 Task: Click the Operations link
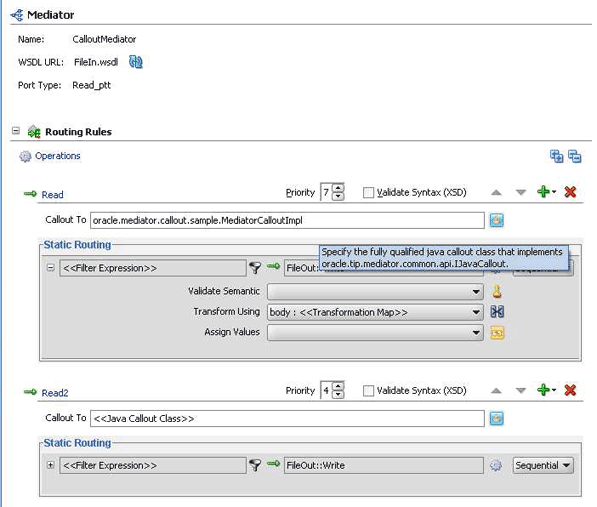57,156
